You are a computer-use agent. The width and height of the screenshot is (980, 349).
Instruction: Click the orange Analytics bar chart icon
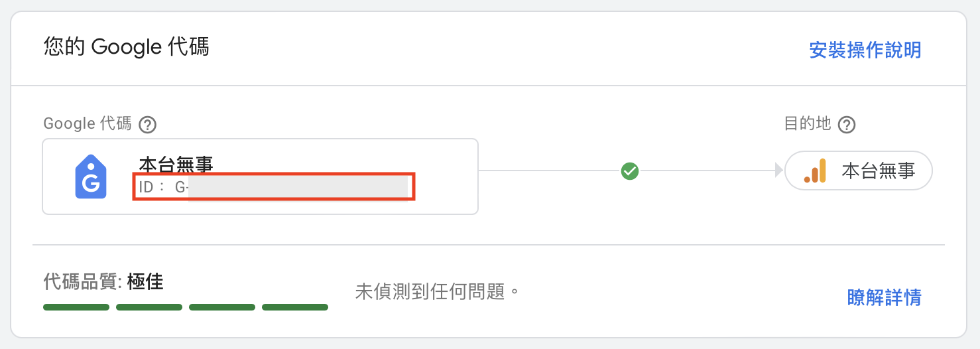pyautogui.click(x=815, y=171)
